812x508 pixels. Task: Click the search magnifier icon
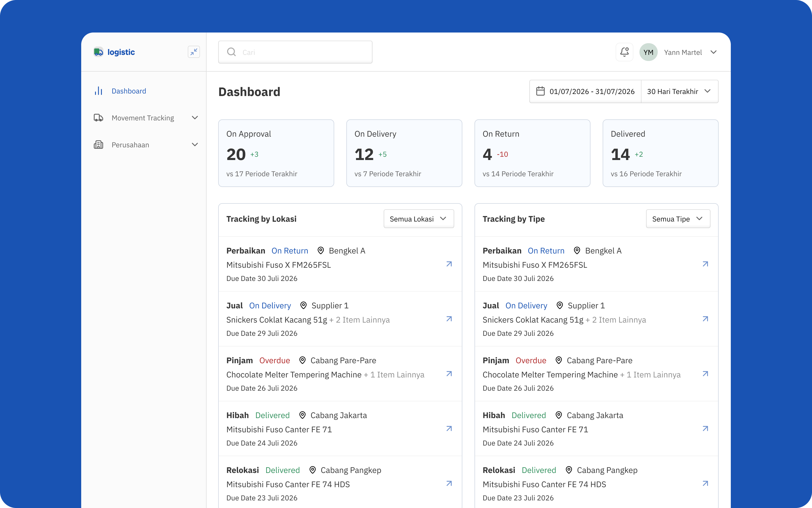[x=231, y=52]
